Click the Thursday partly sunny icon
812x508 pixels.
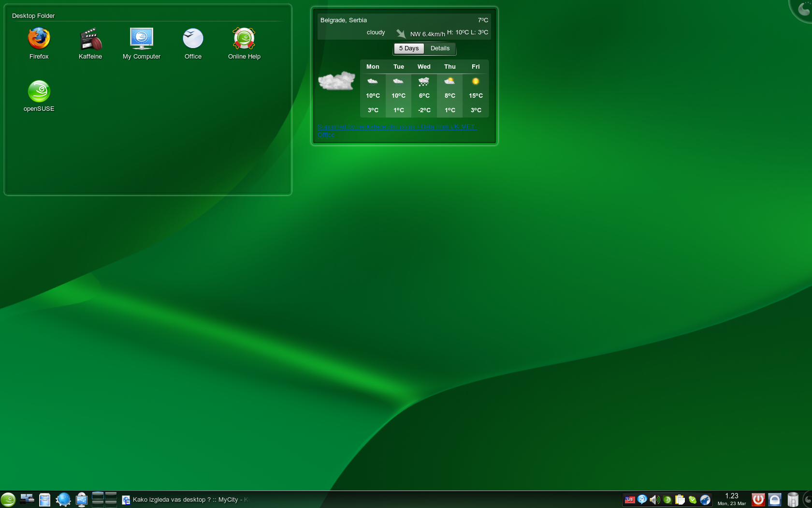click(449, 81)
